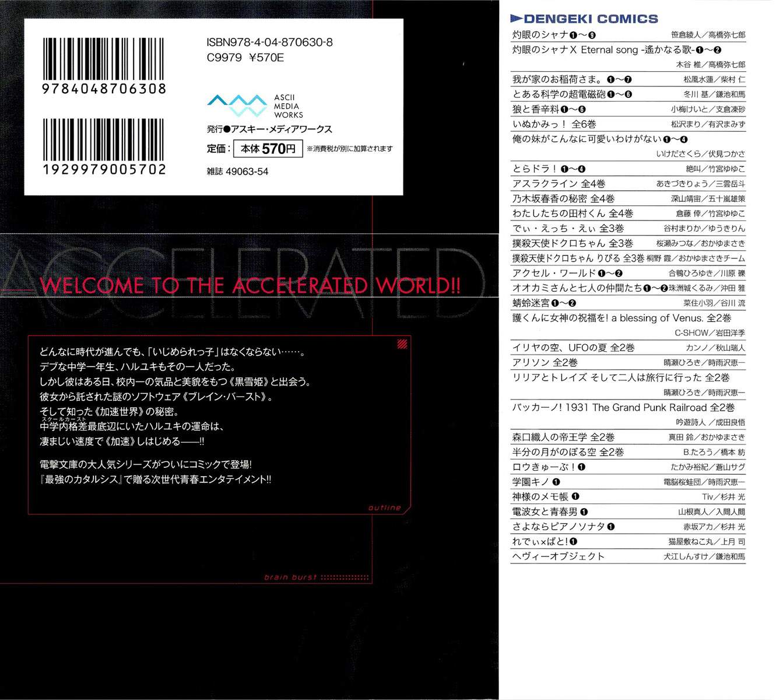
Task: Click the ロウきゅーぶ！ row
Action: [x=628, y=467]
